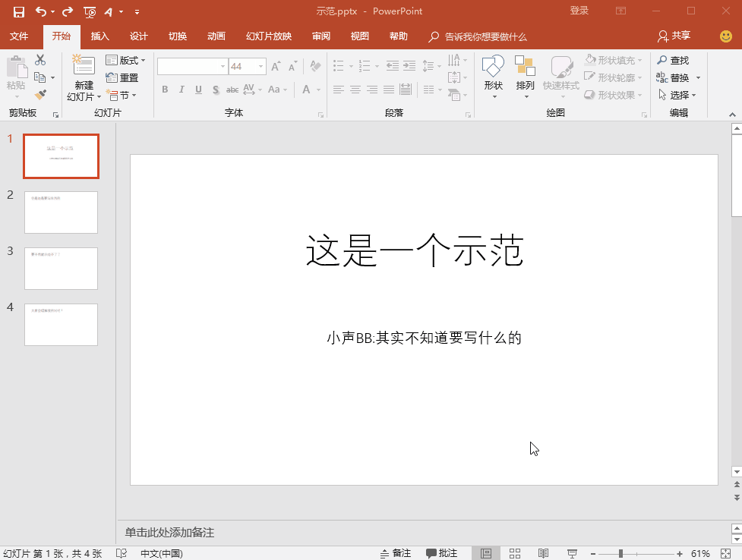Image resolution: width=742 pixels, height=560 pixels.
Task: Open the 插入 ribbon tab
Action: pos(100,36)
